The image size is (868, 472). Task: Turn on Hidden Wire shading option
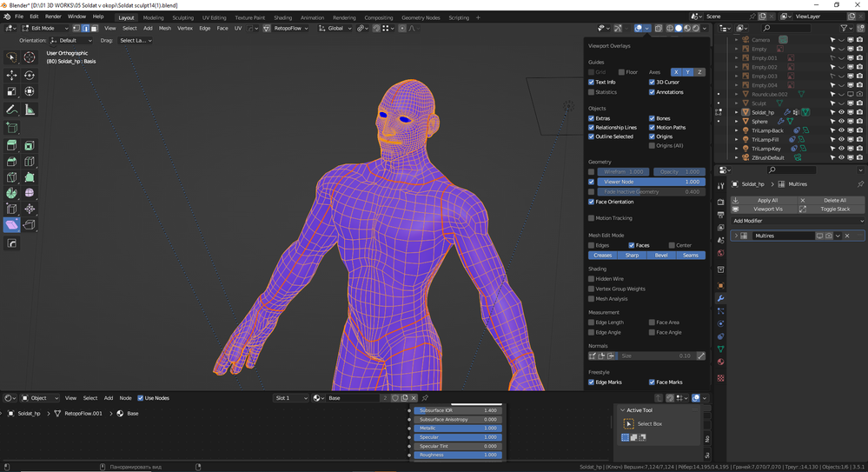point(592,279)
